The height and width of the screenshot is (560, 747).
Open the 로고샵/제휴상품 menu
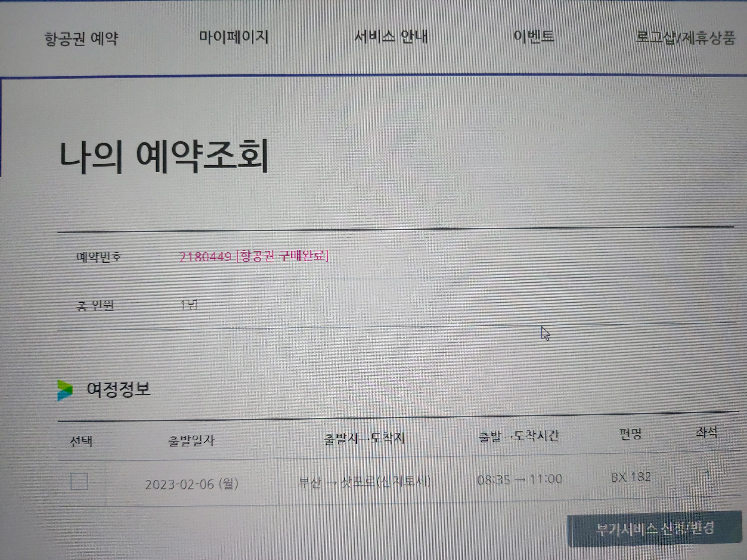tap(685, 37)
